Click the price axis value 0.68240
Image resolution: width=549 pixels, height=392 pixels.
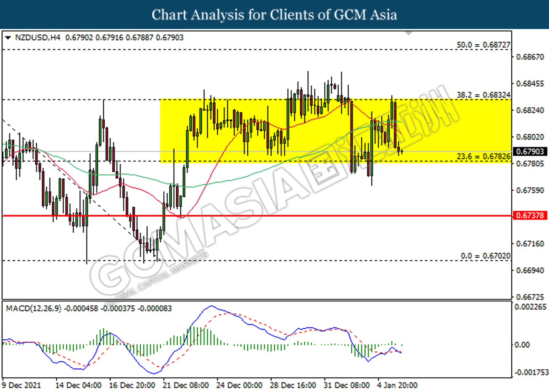[x=530, y=110]
